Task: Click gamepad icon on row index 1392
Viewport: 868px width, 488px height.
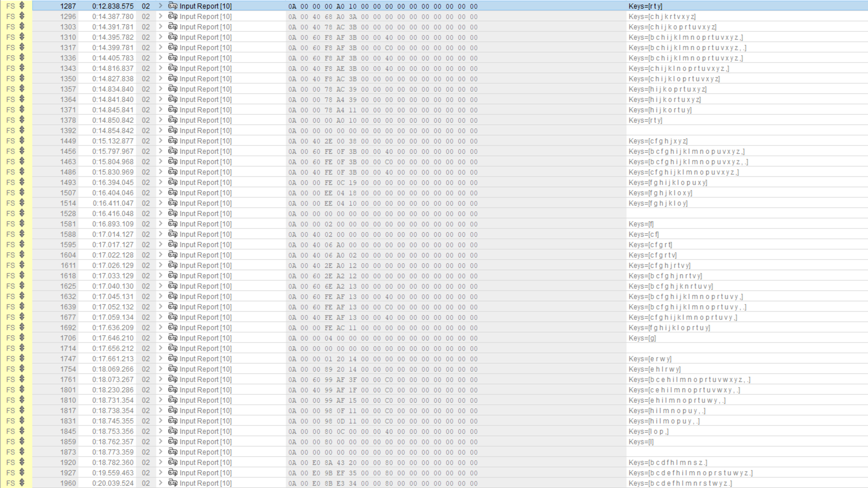Action: coord(172,130)
